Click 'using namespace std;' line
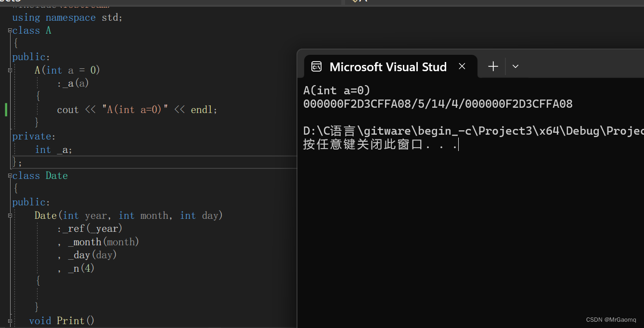The height and width of the screenshot is (328, 644). click(x=67, y=18)
